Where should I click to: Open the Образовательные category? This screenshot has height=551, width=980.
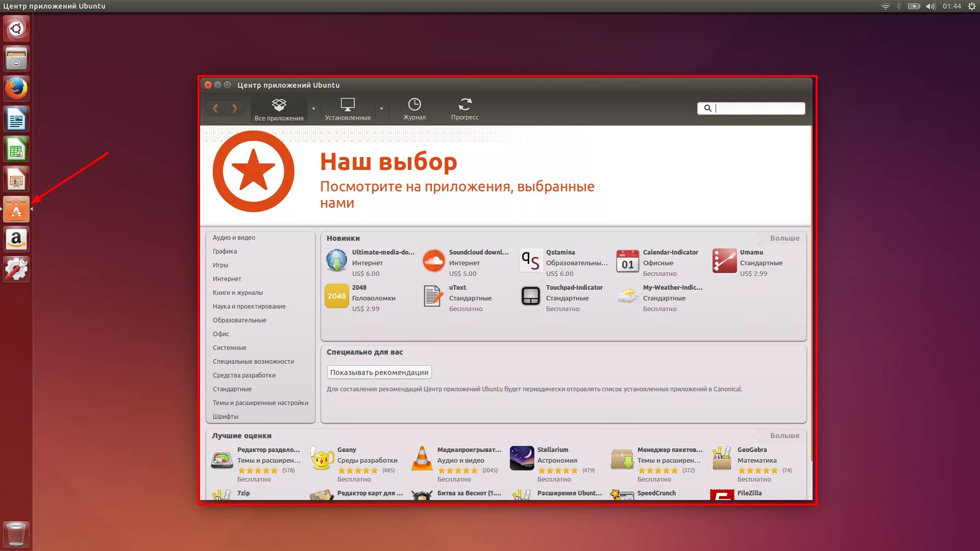[x=239, y=320]
